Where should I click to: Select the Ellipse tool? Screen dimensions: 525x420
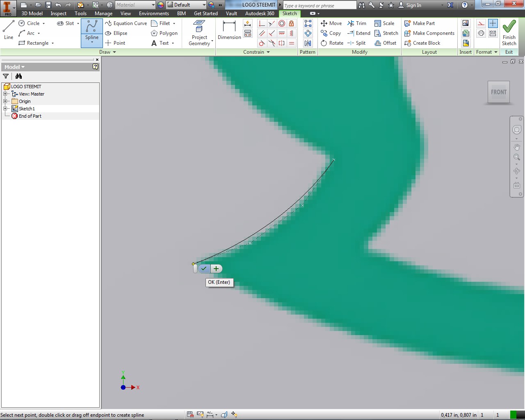[116, 33]
